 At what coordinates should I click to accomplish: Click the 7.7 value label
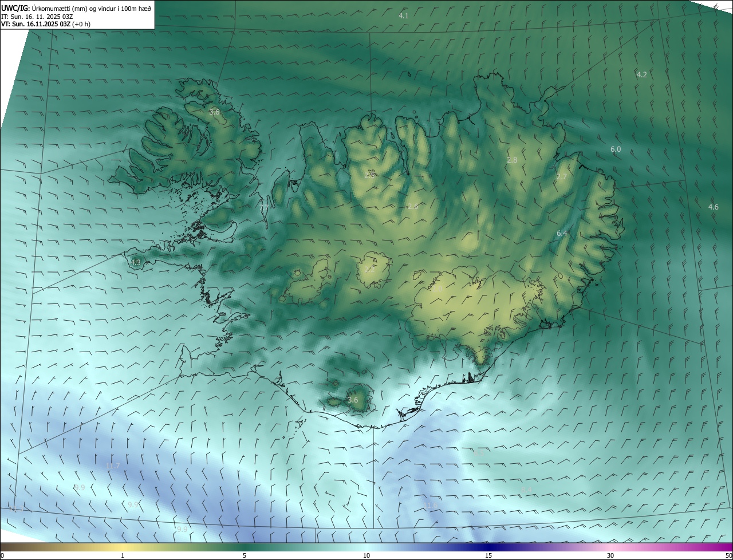[x=263, y=207]
